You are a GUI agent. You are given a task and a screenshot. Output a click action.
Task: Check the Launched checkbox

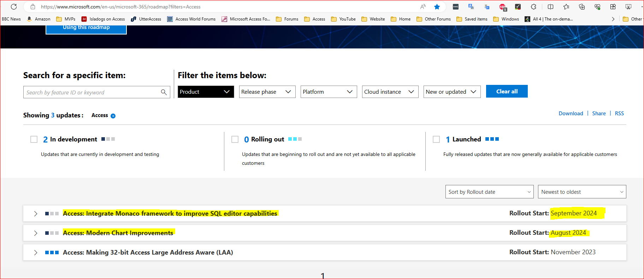click(x=436, y=139)
